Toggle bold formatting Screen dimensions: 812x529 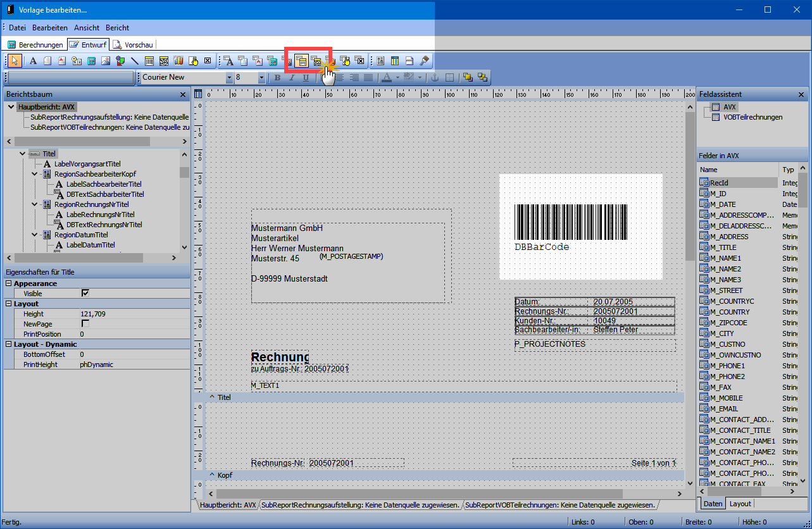coord(277,77)
